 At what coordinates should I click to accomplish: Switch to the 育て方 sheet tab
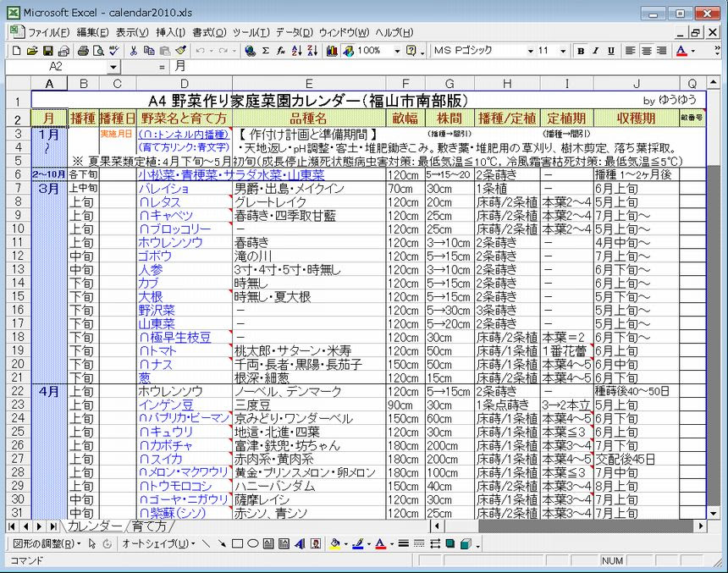pos(150,526)
